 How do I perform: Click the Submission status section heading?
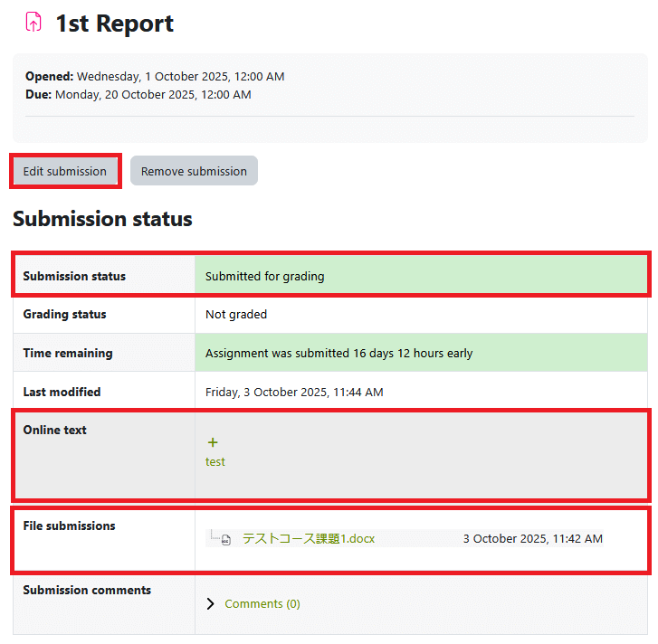(102, 219)
